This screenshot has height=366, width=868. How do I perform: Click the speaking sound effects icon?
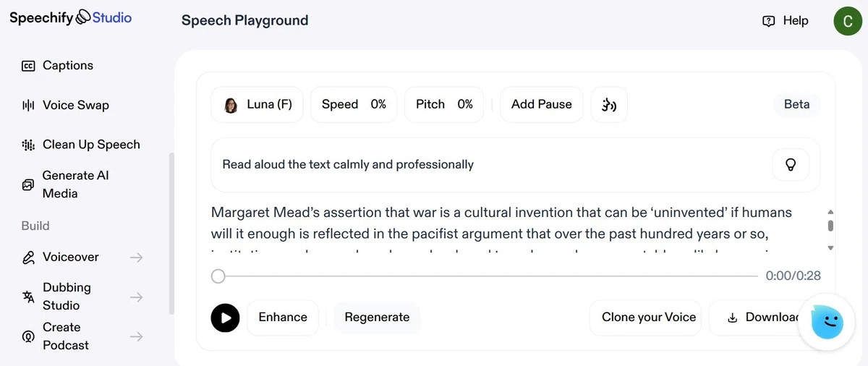pyautogui.click(x=609, y=105)
